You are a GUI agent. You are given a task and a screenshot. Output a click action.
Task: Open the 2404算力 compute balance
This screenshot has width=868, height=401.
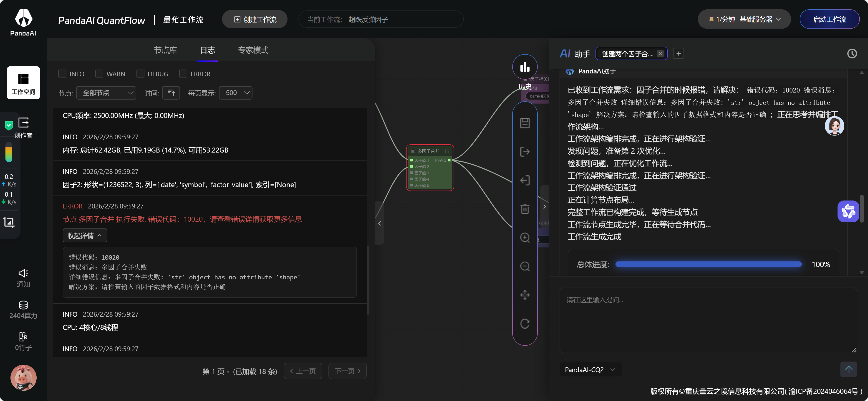tap(23, 310)
